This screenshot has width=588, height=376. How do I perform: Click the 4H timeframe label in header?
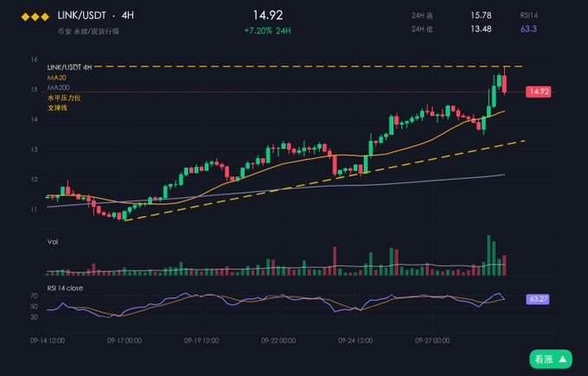tap(127, 16)
